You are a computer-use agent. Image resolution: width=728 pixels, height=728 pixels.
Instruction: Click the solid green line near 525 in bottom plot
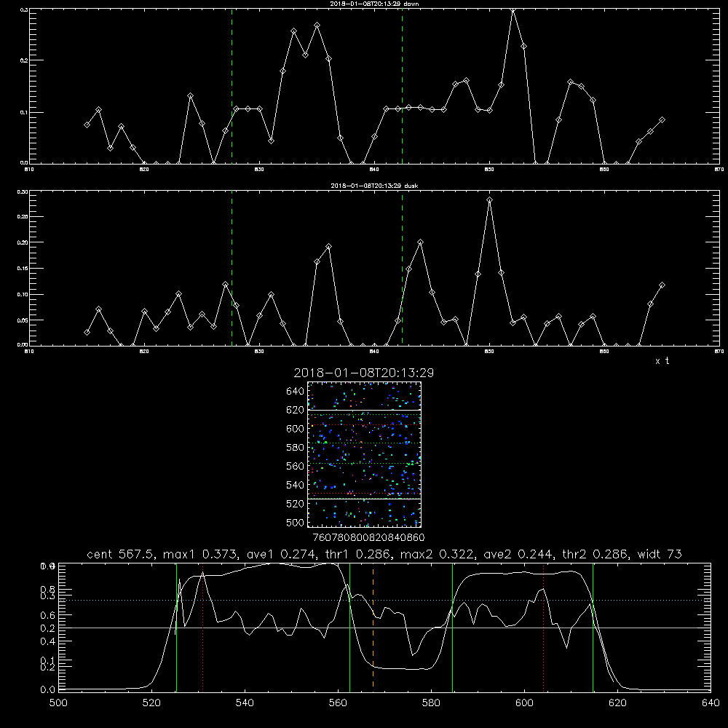(176, 627)
